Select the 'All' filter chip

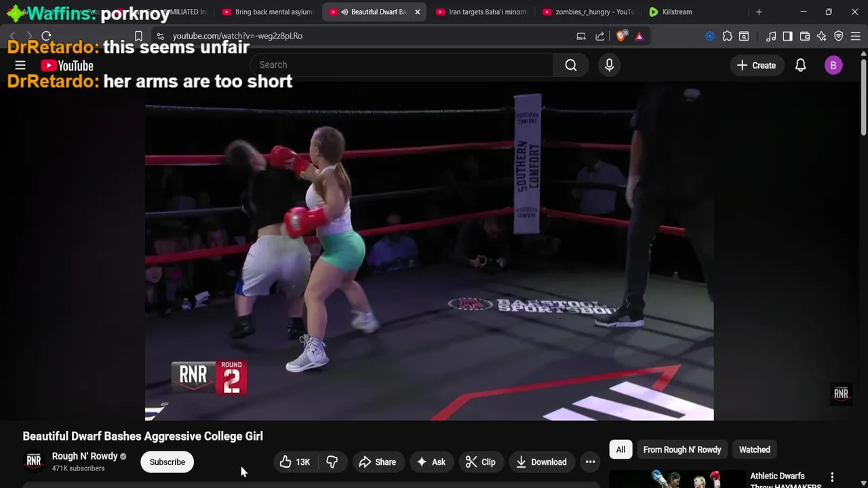pyautogui.click(x=620, y=449)
